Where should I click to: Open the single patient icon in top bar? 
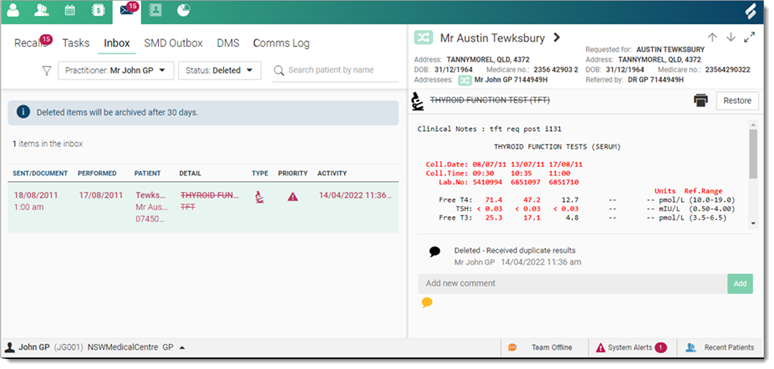pos(13,10)
